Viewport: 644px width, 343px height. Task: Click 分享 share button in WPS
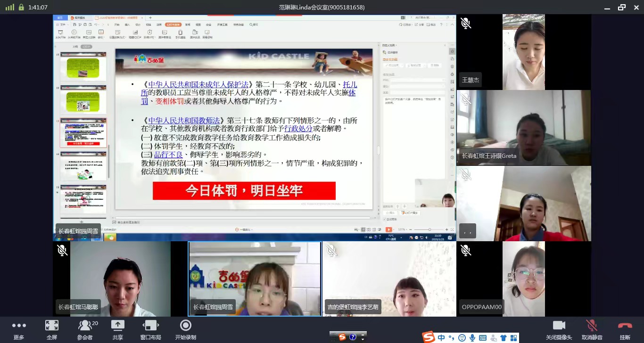419,24
